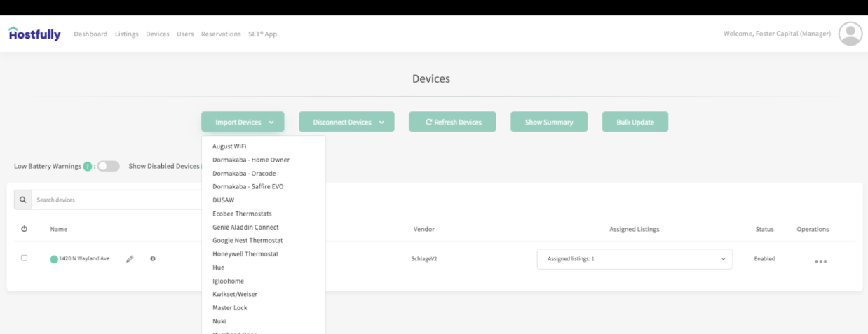Open the user profile avatar
This screenshot has height=334, width=868.
pyautogui.click(x=850, y=34)
